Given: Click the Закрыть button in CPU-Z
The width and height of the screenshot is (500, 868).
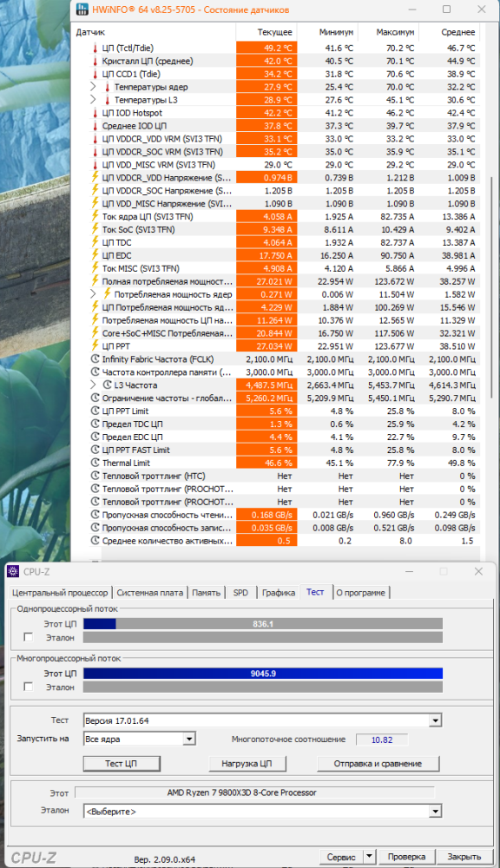Looking at the screenshot, I should (x=464, y=857).
